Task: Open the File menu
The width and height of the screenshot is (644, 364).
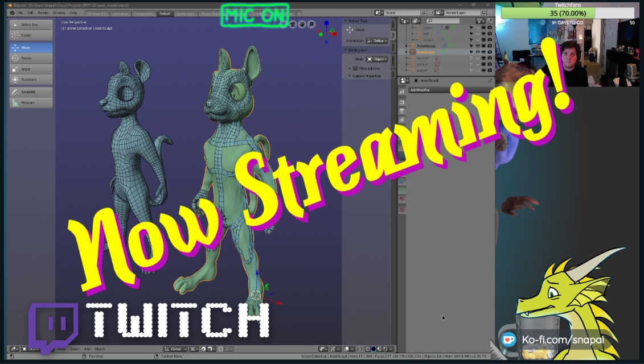Action: coord(20,13)
